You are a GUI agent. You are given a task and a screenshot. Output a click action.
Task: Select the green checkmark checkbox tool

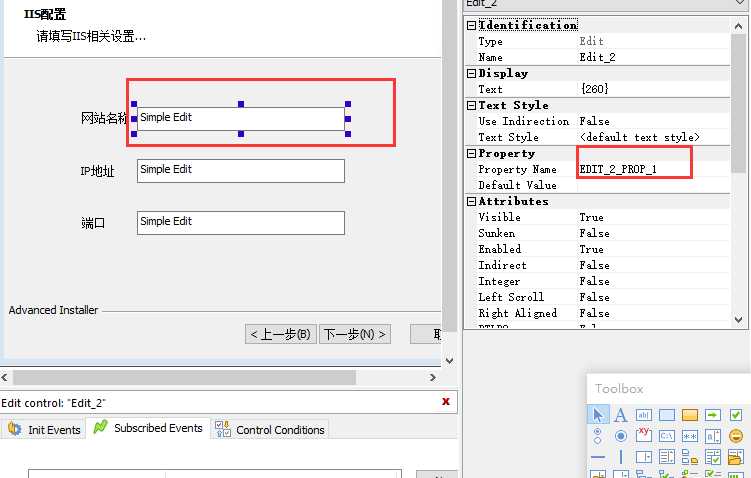coord(736,415)
